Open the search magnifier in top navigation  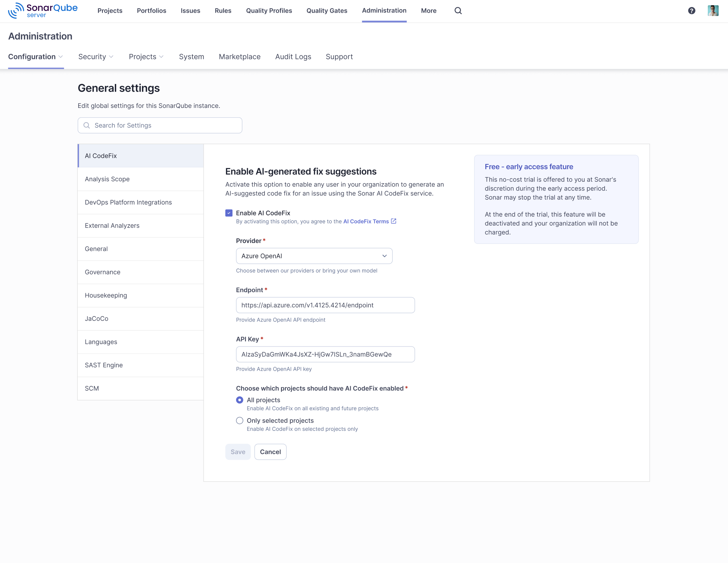pos(458,10)
